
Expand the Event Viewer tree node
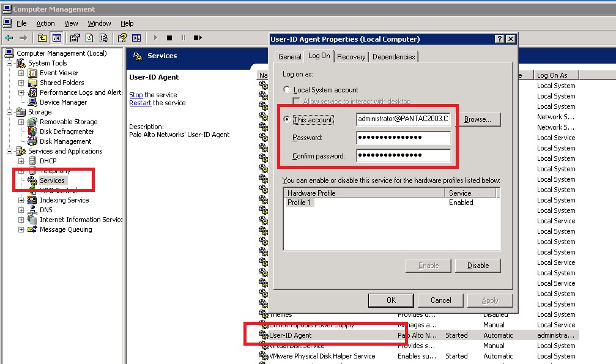coord(20,73)
